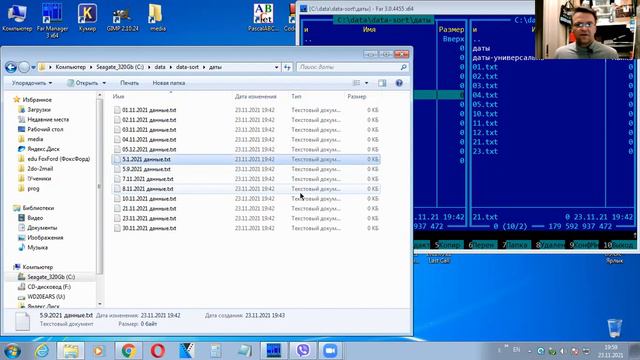Sort by the Дата изменения column header

coord(256,96)
